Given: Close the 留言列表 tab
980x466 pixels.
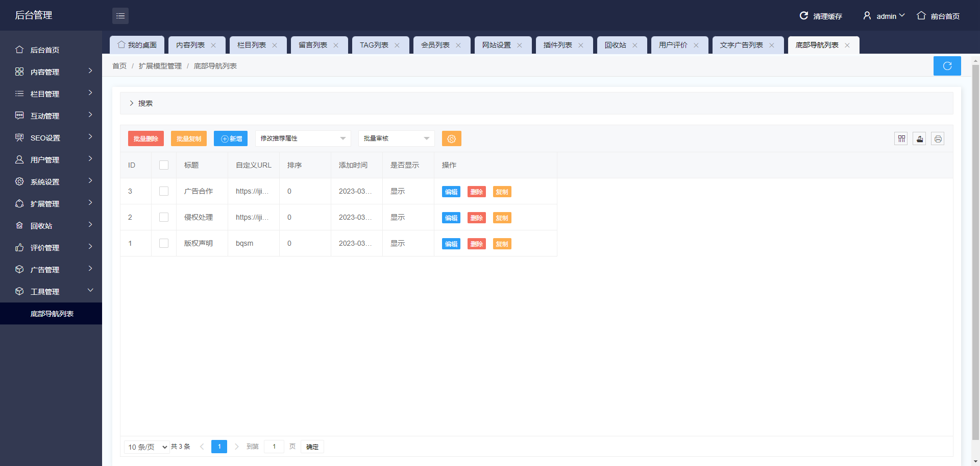Looking at the screenshot, I should pos(336,45).
